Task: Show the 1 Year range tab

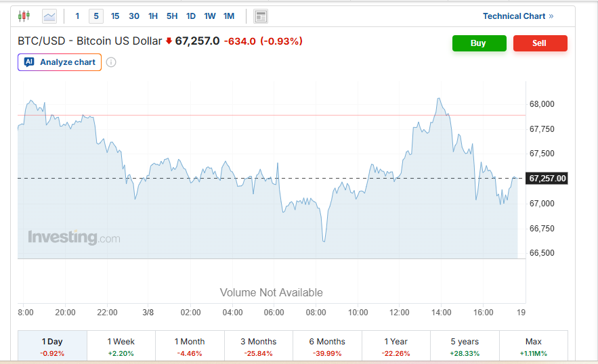Action: pyautogui.click(x=396, y=346)
